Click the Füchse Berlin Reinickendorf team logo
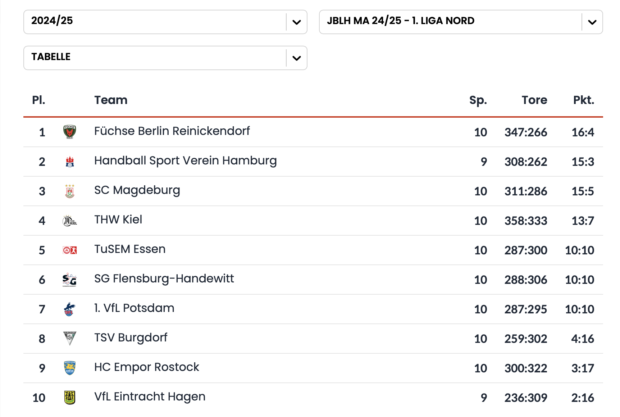This screenshot has height=417, width=620. click(x=70, y=132)
